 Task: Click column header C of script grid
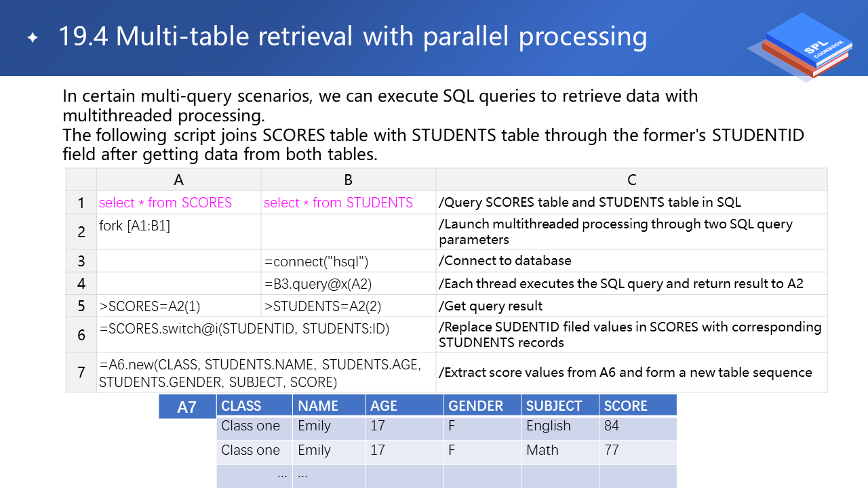tap(631, 180)
